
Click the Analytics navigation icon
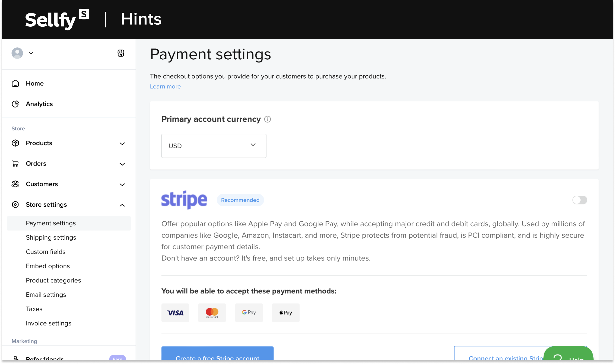pos(15,104)
